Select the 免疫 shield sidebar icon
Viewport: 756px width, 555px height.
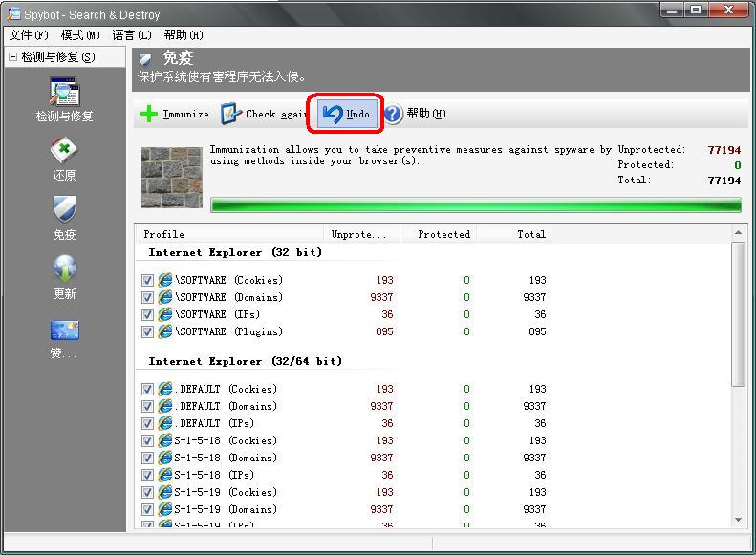(65, 209)
